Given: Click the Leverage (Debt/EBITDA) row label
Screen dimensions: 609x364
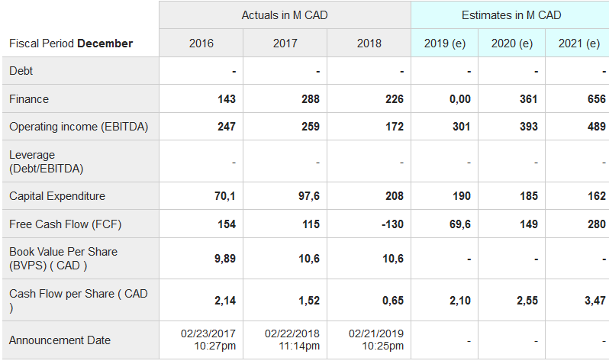Looking at the screenshot, I should (x=47, y=161).
